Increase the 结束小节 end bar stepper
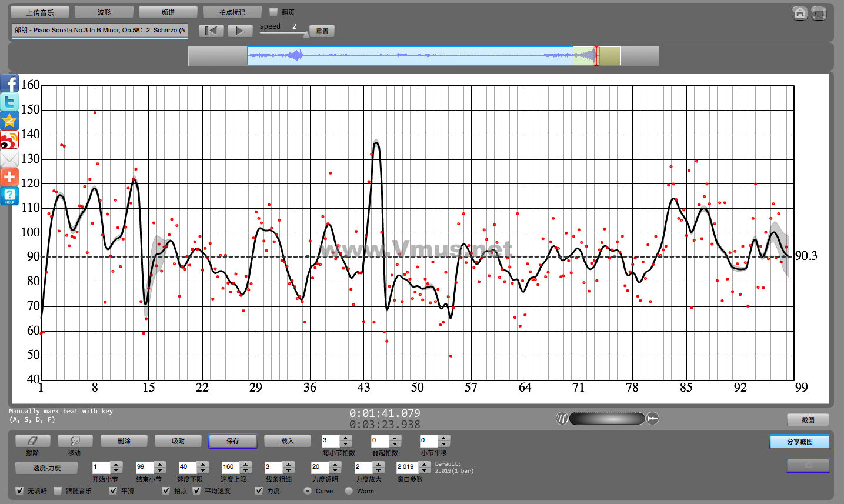The width and height of the screenshot is (844, 504). tap(160, 464)
